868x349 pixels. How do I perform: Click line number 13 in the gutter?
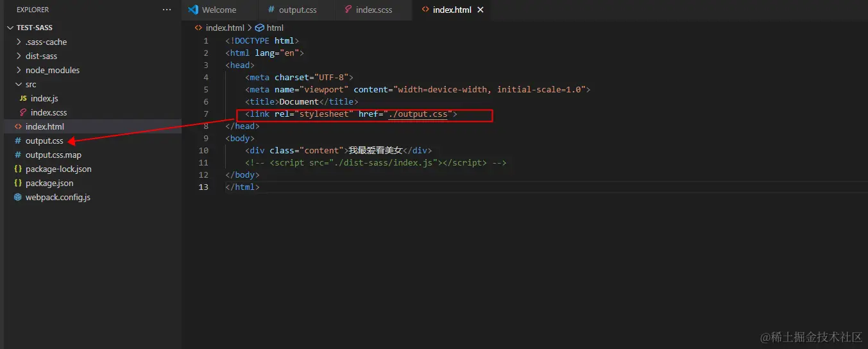203,187
